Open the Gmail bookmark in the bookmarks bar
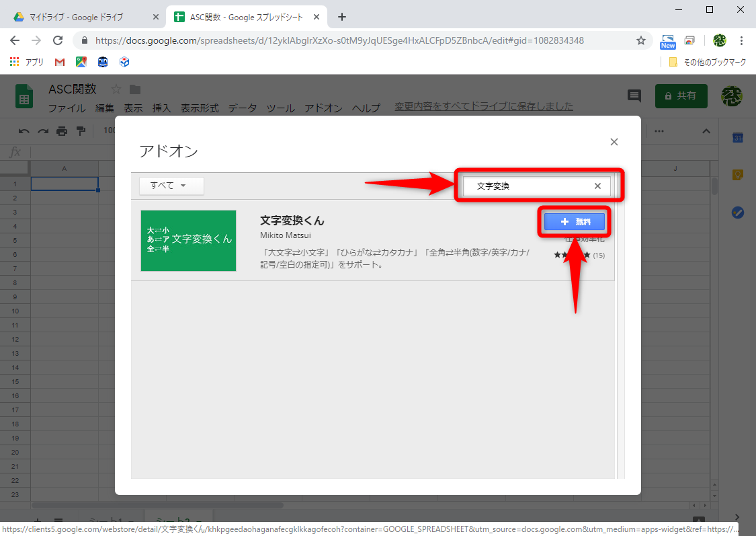756x536 pixels. [x=59, y=62]
